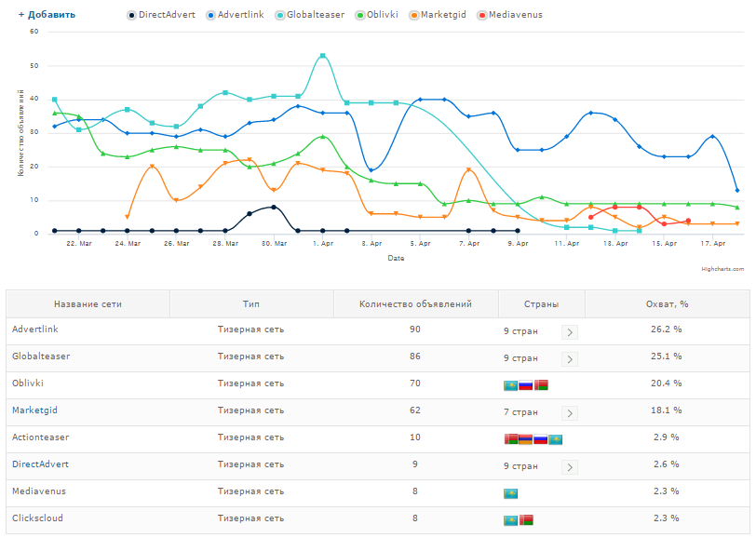Open the DirectAdvert network link

pyautogui.click(x=41, y=464)
